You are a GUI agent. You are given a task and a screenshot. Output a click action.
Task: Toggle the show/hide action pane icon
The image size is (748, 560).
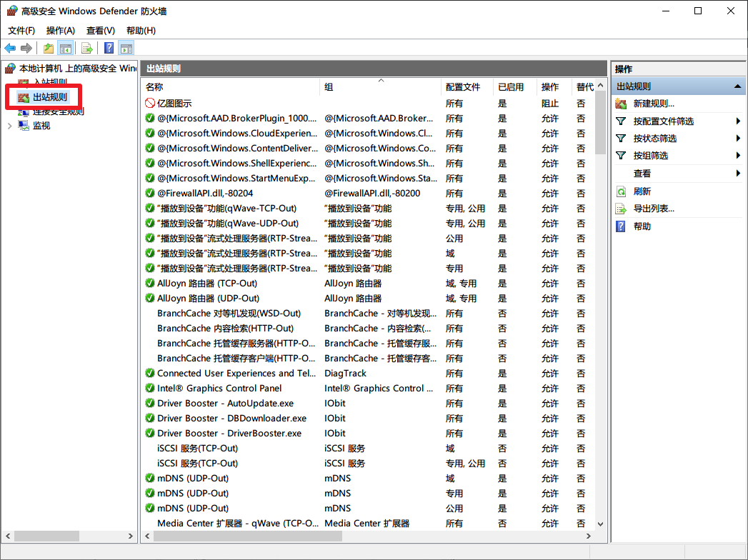126,48
